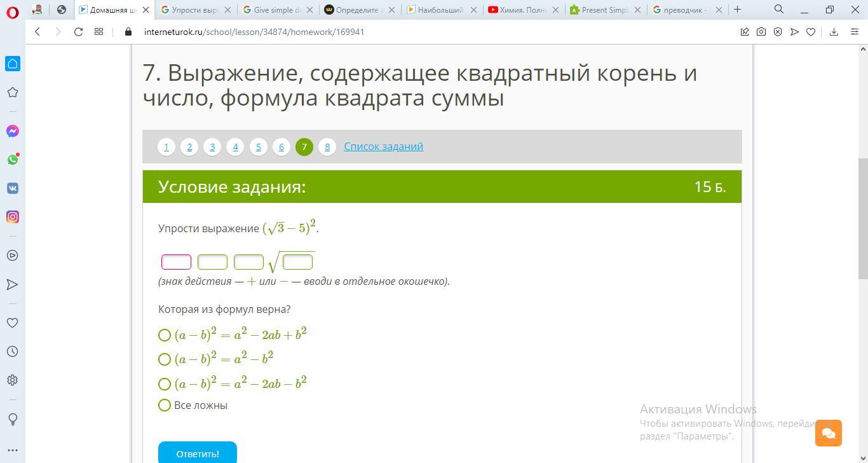Go to task number 1
The width and height of the screenshot is (868, 463).
[x=166, y=147]
